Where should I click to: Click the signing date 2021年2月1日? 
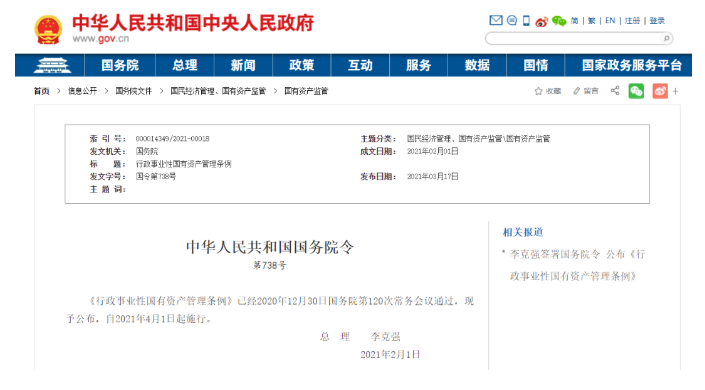click(x=390, y=355)
